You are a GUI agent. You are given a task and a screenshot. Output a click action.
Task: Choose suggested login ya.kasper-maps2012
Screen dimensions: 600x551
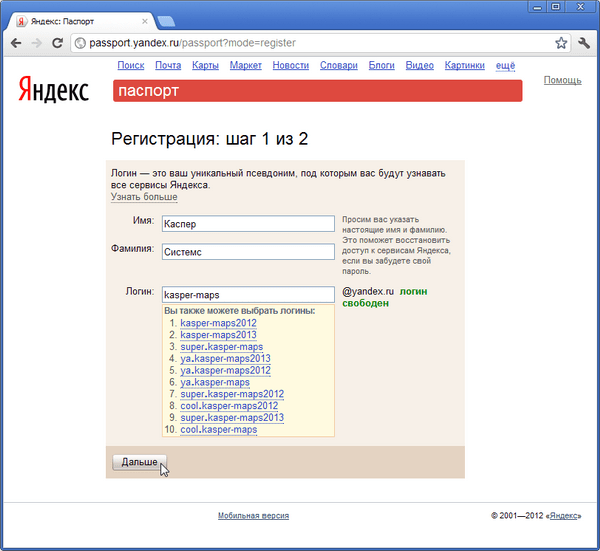(x=225, y=370)
